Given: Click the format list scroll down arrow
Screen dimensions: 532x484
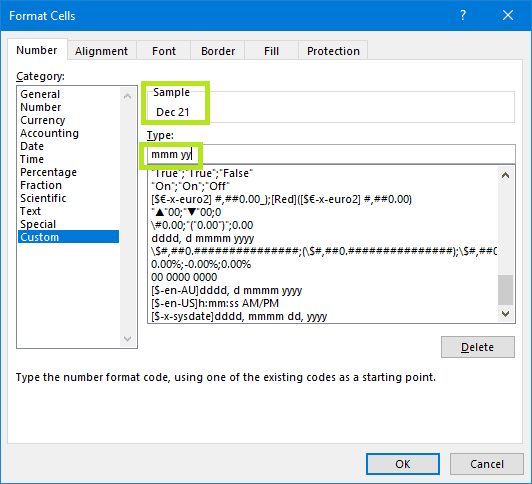Looking at the screenshot, I should 505,314.
